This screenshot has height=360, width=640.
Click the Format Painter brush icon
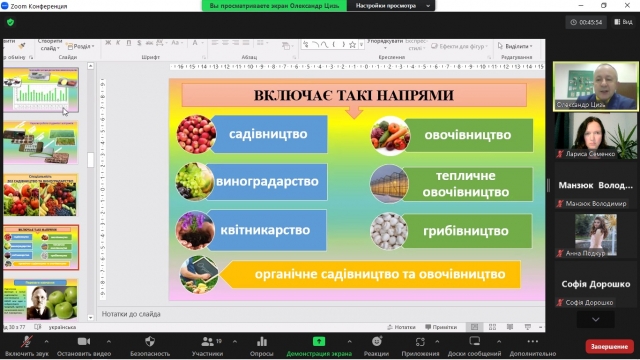click(x=22, y=46)
